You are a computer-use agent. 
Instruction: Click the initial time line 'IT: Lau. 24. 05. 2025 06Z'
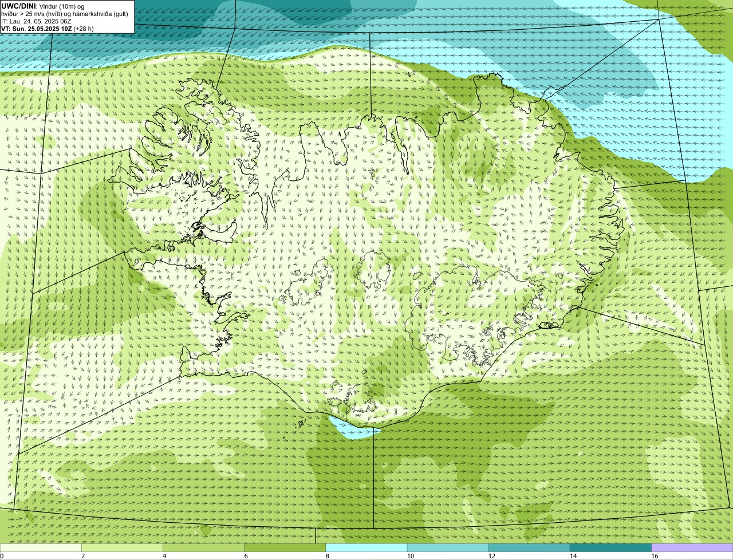[36, 21]
